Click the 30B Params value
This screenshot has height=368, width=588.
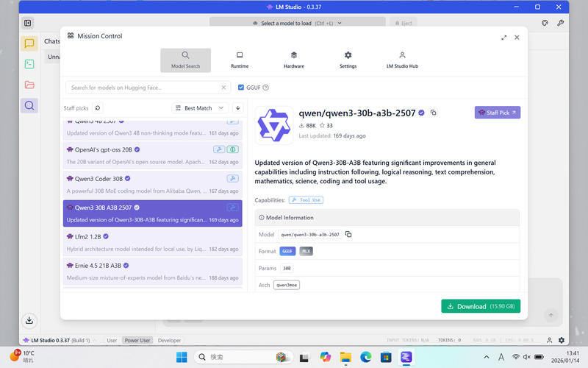click(287, 268)
